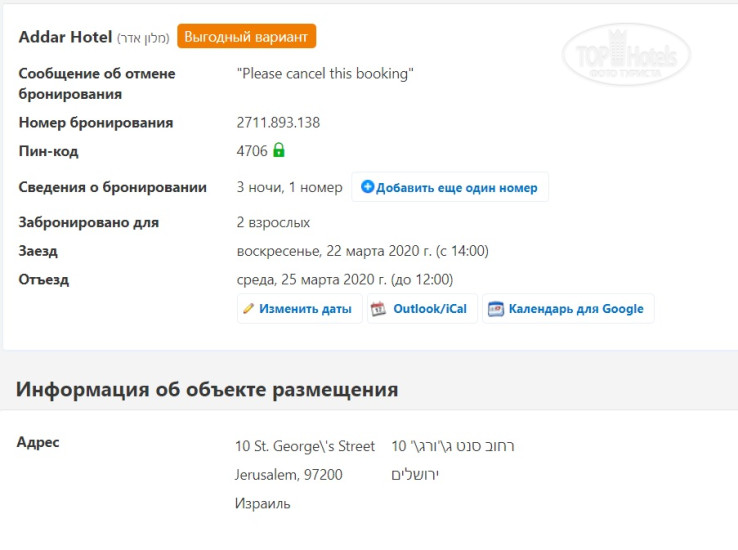This screenshot has width=738, height=550.
Task: Click the "2 взрослых" guest count
Action: pyautogui.click(x=273, y=222)
